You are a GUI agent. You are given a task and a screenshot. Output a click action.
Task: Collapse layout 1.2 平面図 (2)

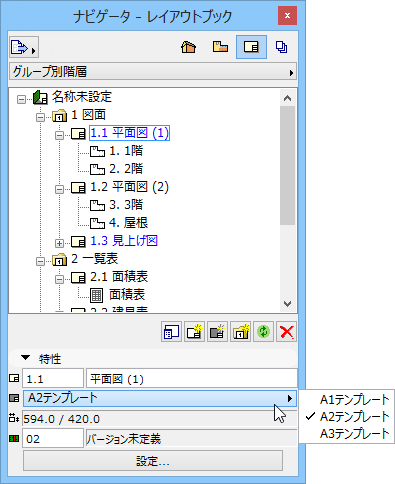59,189
